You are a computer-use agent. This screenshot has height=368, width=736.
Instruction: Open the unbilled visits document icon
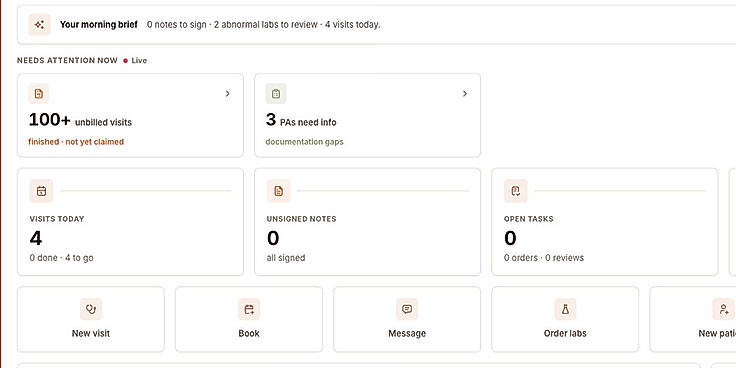[38, 94]
